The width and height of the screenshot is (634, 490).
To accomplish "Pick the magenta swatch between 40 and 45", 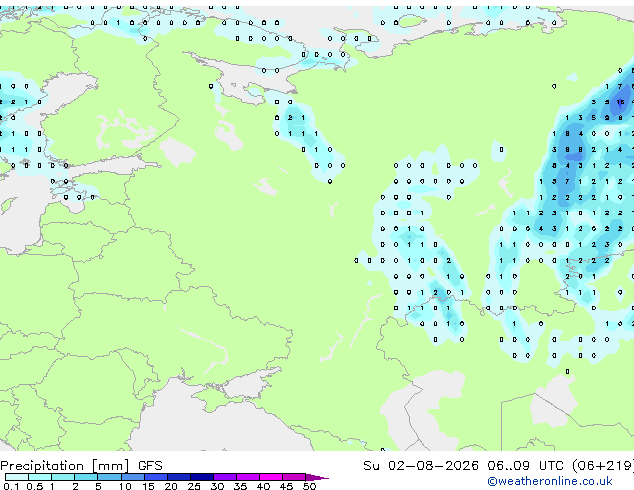I will coord(271,477).
